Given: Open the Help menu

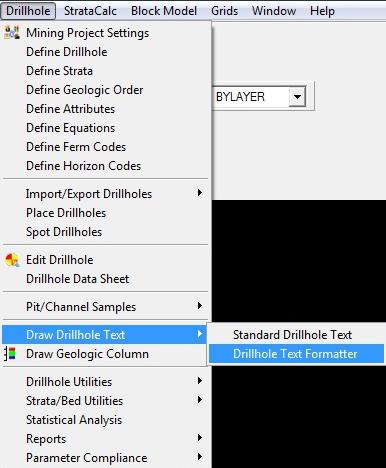Looking at the screenshot, I should point(322,11).
